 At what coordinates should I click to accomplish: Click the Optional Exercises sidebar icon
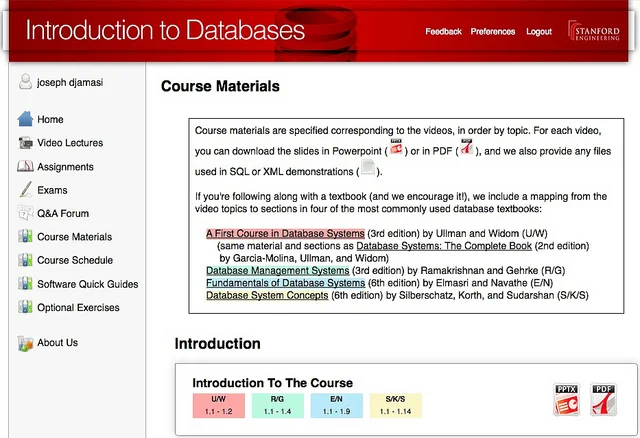click(x=25, y=307)
